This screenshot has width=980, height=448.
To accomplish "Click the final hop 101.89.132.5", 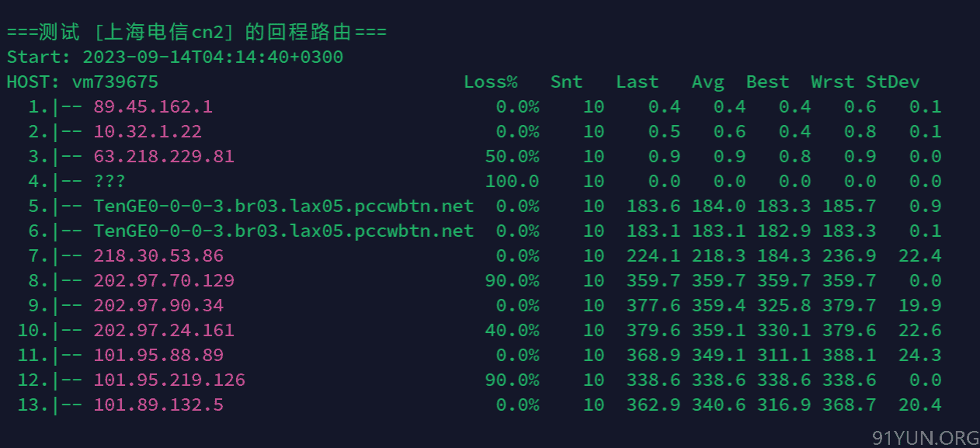I will pyautogui.click(x=158, y=405).
